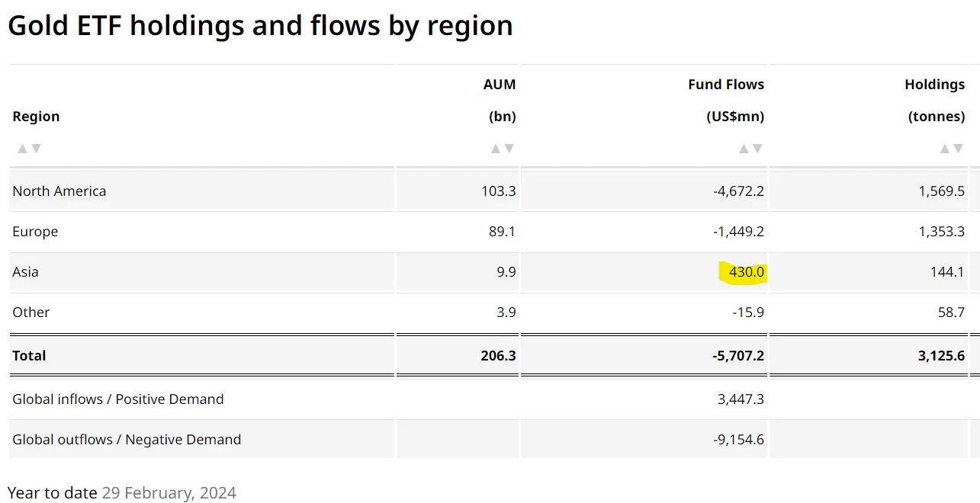The image size is (980, 503).
Task: Sort Region column descending with down arrow
Action: [36, 149]
